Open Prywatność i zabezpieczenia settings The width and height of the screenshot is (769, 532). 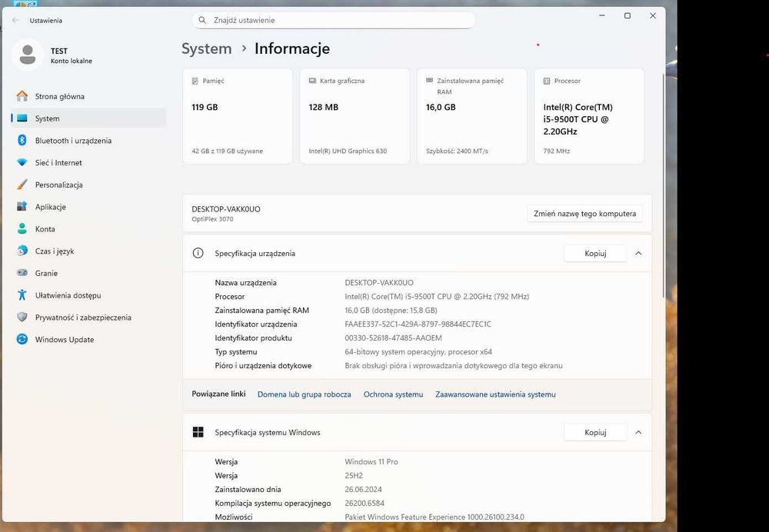[x=88, y=317]
